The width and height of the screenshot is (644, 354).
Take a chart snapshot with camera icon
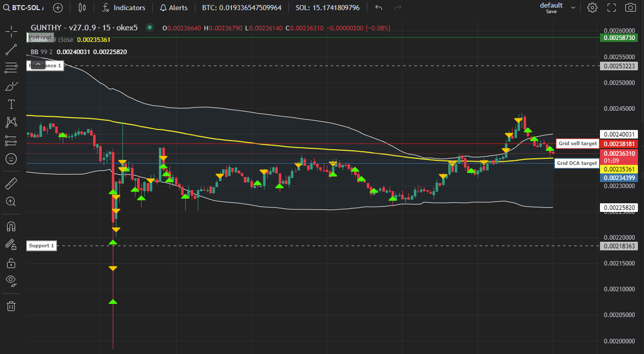631,8
